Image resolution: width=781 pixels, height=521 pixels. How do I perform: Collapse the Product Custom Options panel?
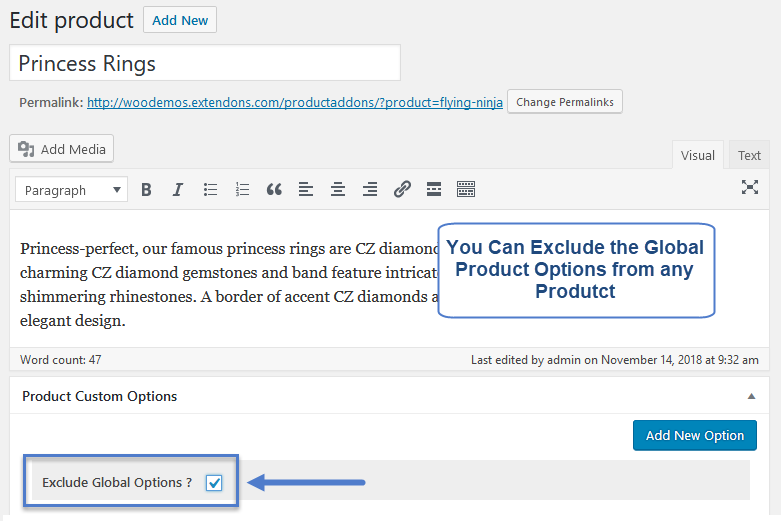tap(751, 396)
